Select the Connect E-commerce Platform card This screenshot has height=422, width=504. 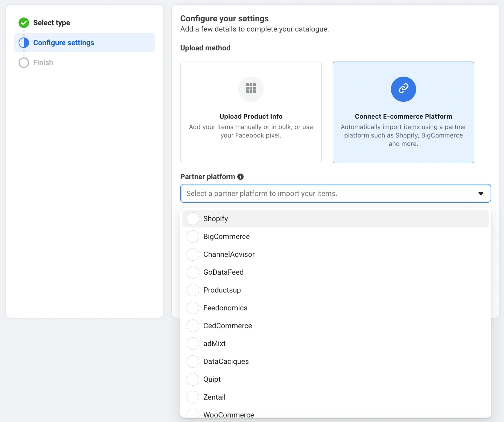404,112
